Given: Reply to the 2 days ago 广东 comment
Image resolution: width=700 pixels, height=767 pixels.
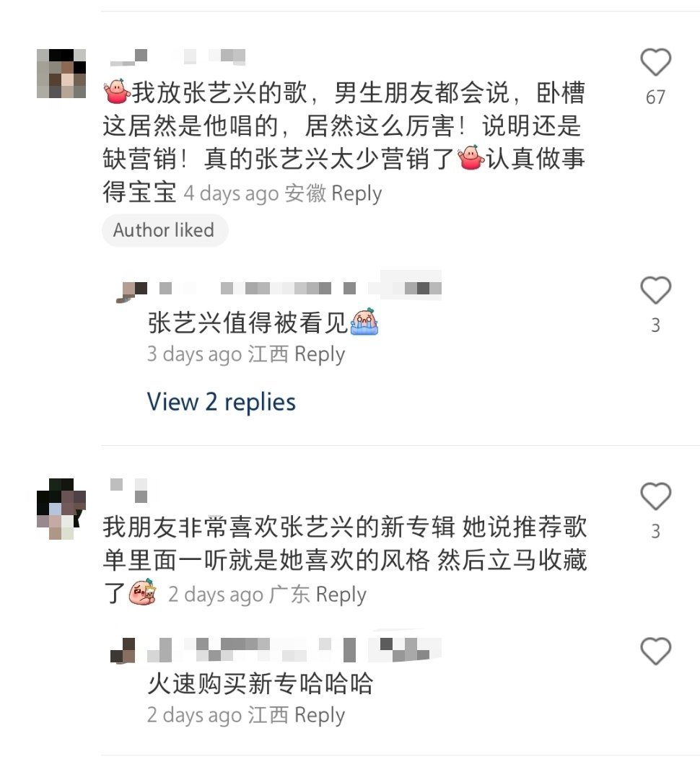Looking at the screenshot, I should (341, 595).
